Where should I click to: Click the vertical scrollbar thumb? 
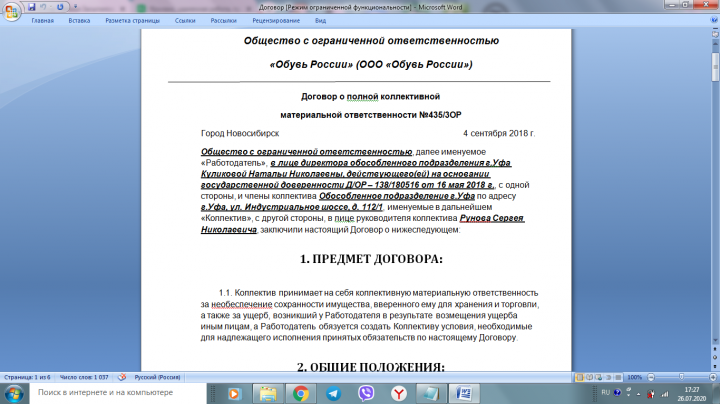[x=715, y=67]
